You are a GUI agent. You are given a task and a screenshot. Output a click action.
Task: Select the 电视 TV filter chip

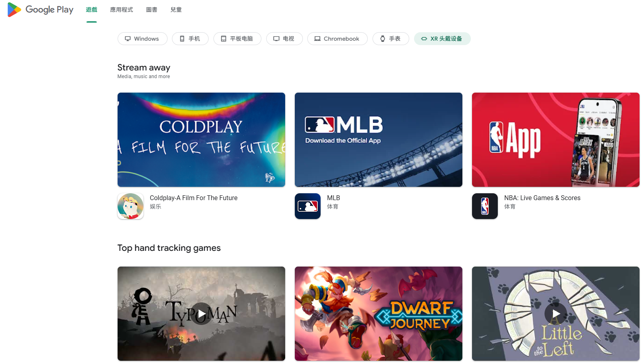[x=284, y=39]
